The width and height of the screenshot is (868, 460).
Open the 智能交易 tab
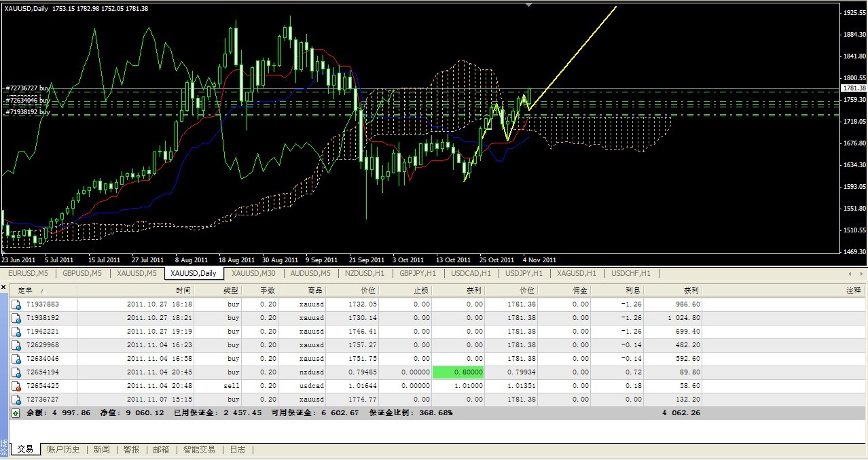198,449
